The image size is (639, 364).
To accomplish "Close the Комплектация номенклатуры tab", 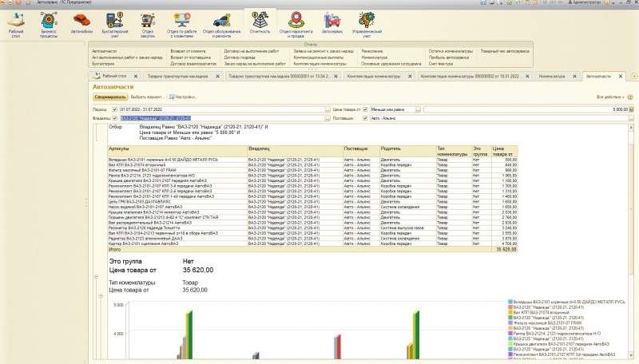I will click(410, 76).
